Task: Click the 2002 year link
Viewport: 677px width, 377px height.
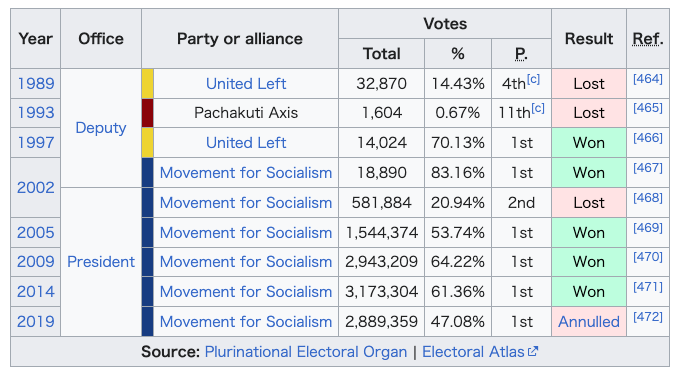Action: [35, 187]
